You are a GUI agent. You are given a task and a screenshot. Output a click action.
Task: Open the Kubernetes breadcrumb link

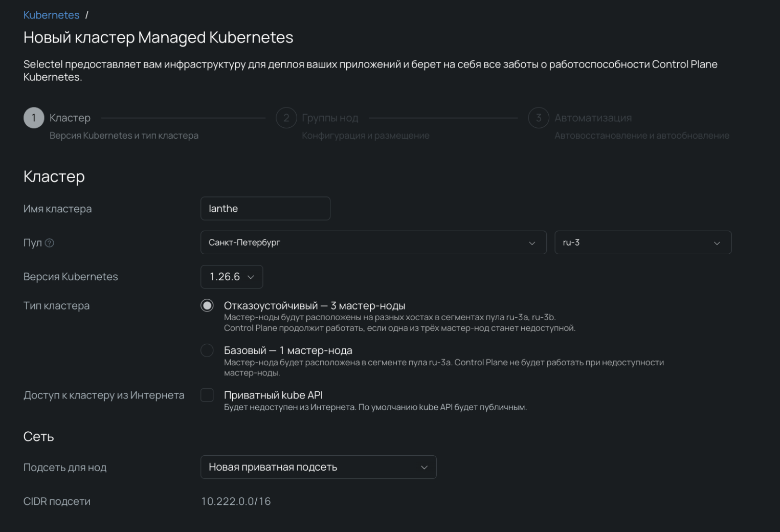pyautogui.click(x=51, y=15)
